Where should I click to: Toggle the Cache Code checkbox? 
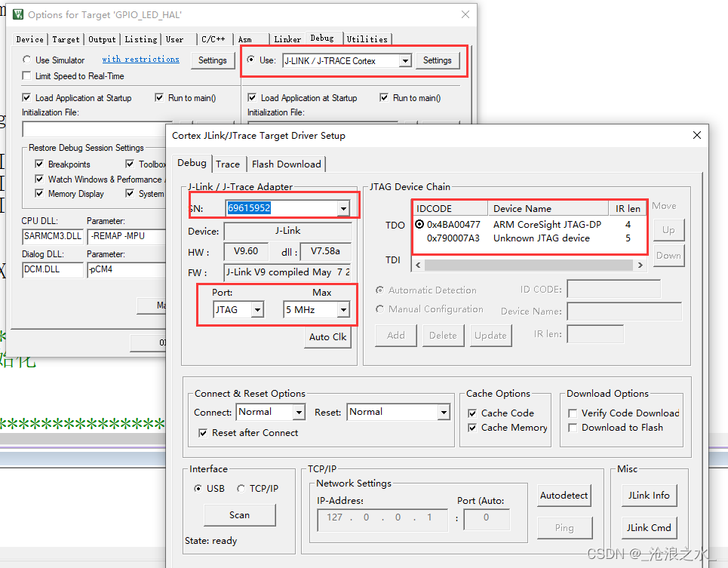click(472, 413)
